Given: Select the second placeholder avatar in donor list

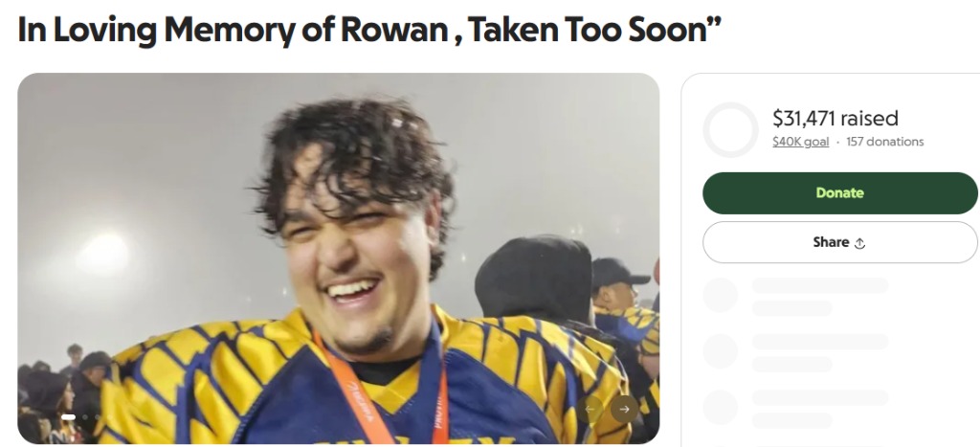Looking at the screenshot, I should pyautogui.click(x=720, y=351).
